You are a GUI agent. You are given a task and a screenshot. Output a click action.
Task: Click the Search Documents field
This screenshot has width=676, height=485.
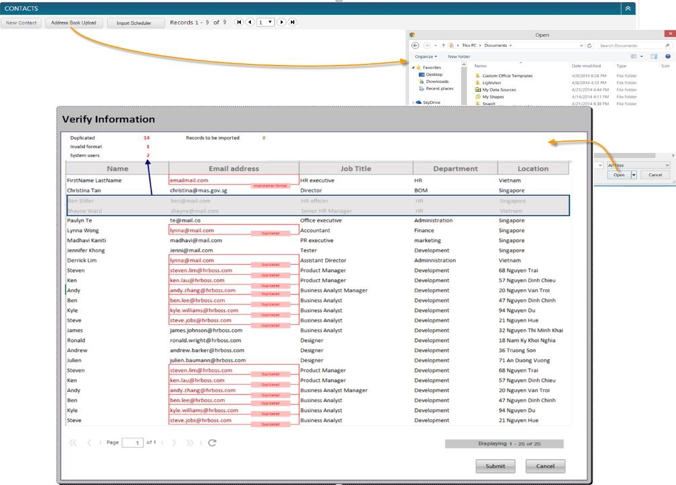634,45
